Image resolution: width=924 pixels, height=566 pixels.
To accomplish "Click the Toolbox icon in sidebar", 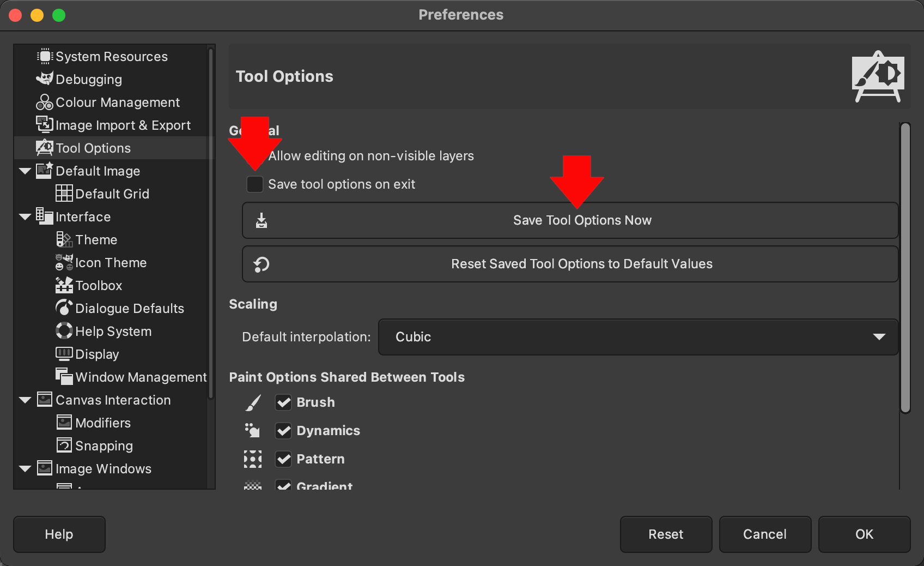I will pos(64,285).
